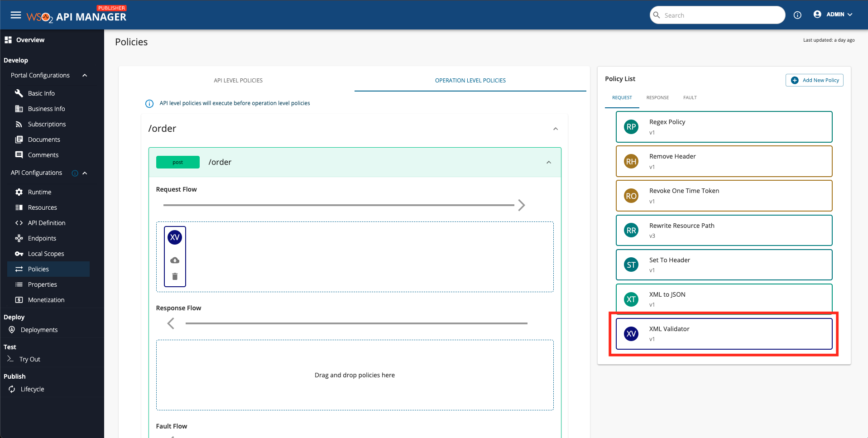
Task: Select the XML Validator policy card
Action: 724,334
